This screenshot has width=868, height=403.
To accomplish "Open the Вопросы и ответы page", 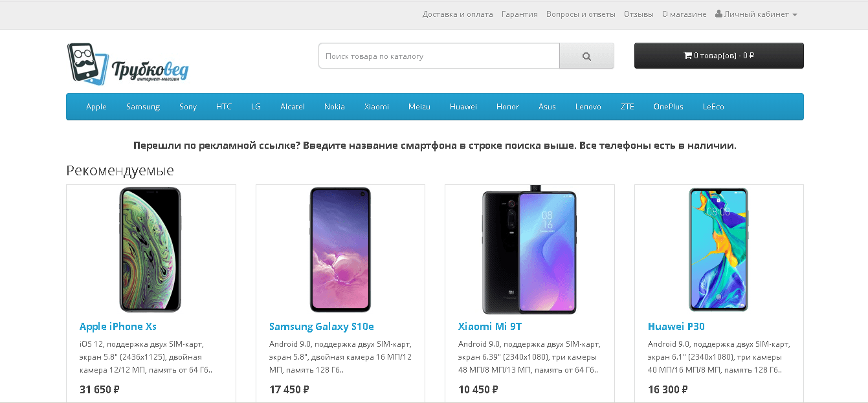I will click(580, 14).
